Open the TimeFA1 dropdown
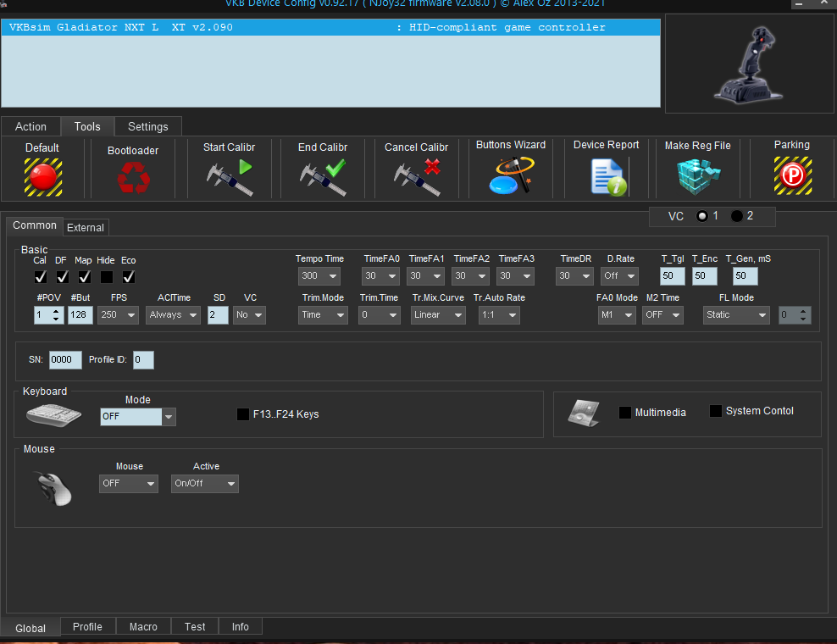Screen dimensions: 837x644 pos(425,276)
